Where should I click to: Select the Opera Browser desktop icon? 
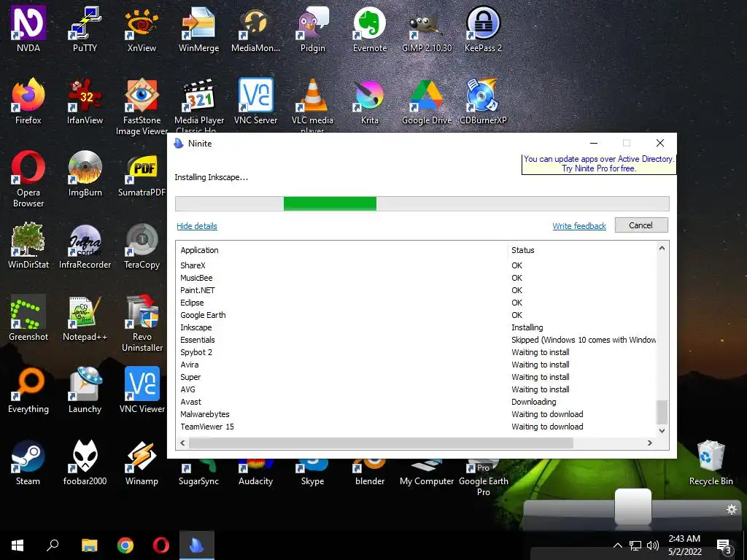28,179
